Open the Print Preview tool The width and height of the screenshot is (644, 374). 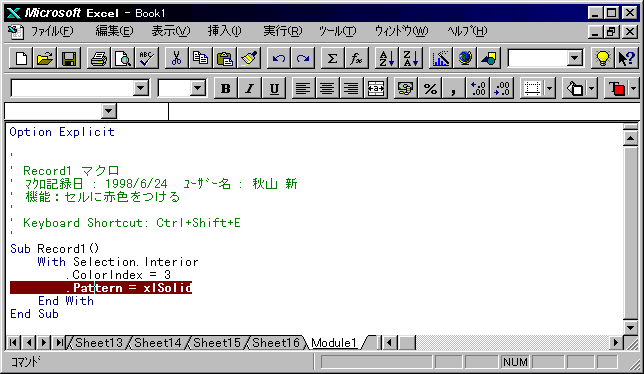coord(122,58)
